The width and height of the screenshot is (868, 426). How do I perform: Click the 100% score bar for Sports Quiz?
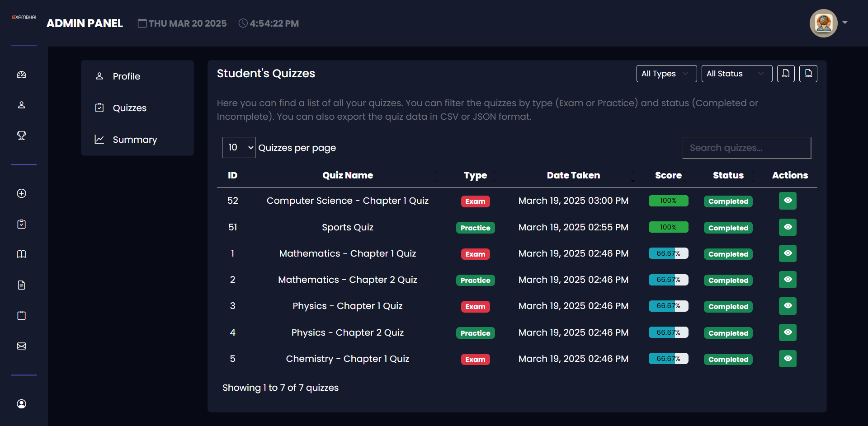click(668, 227)
